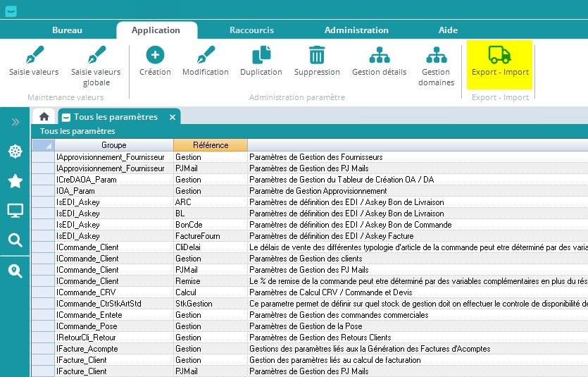Open favorites star in sidebar
The width and height of the screenshot is (588, 377).
tap(15, 181)
